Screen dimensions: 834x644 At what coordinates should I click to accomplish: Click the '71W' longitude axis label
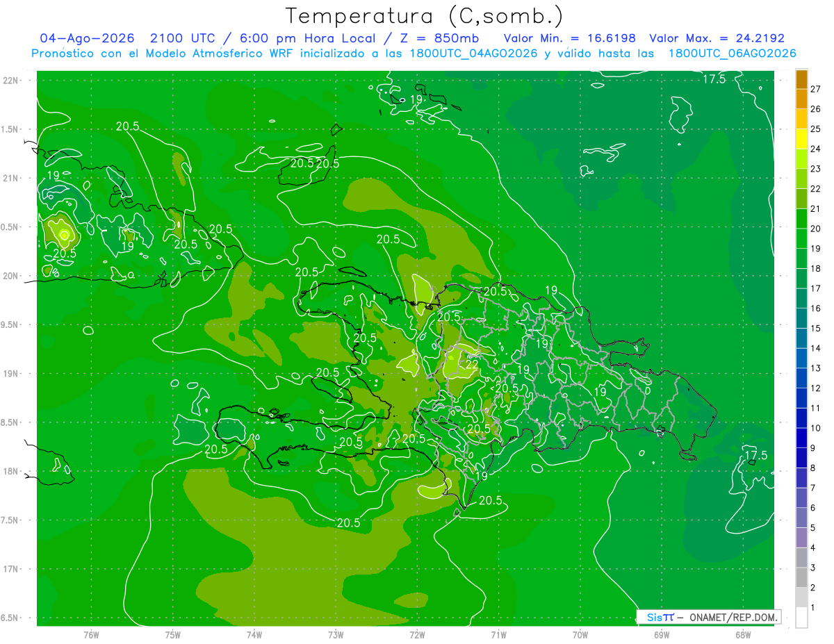(x=498, y=634)
